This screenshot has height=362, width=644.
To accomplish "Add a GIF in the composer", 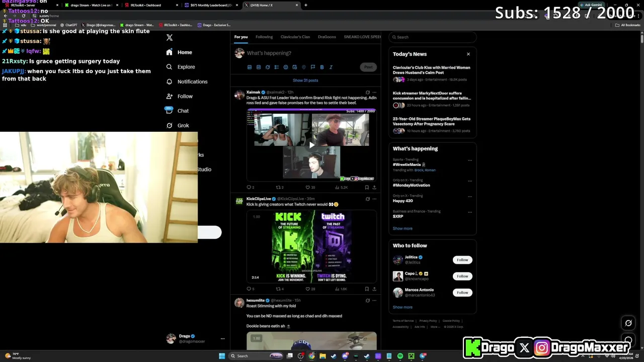I will click(258, 67).
